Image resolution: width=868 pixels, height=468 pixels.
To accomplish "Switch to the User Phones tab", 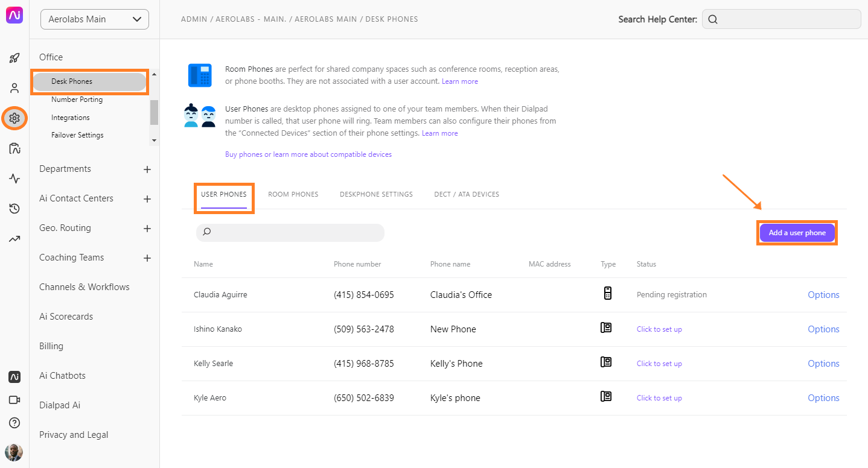I will click(224, 194).
